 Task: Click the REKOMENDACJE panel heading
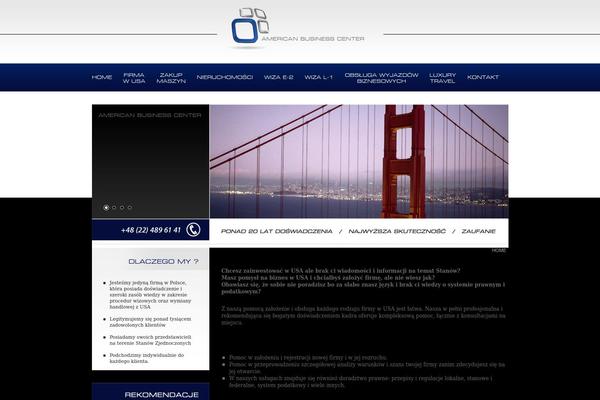[161, 395]
